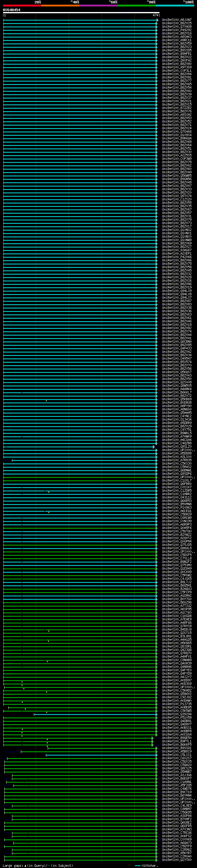Open hit UniRef100_A9SAK3
The image size is (197, 868).
177,37
